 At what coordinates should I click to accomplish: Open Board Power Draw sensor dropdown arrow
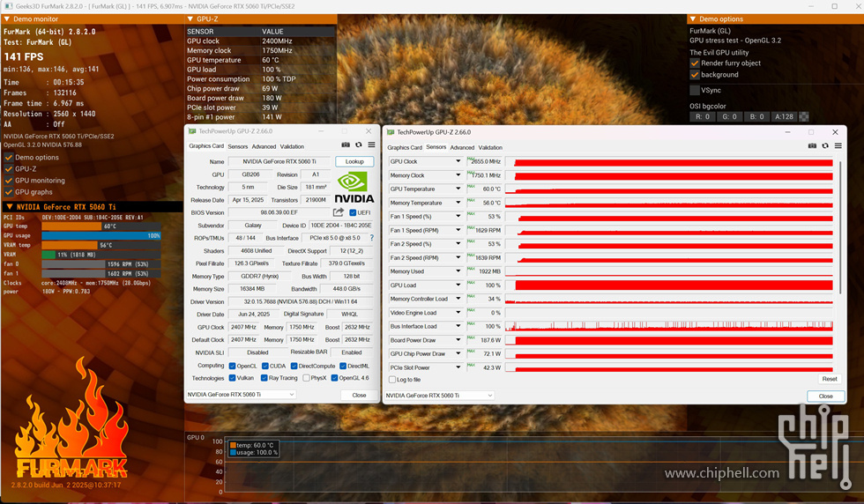[458, 340]
